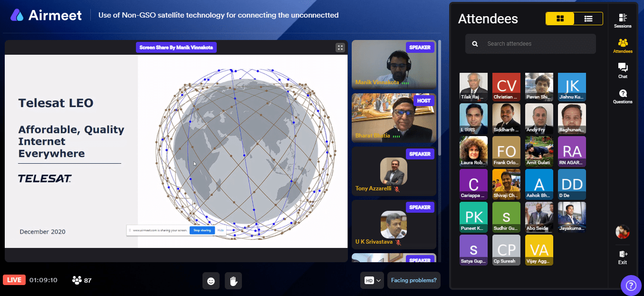Open attendee Pavan Shi card
644x296 pixels.
(x=539, y=87)
